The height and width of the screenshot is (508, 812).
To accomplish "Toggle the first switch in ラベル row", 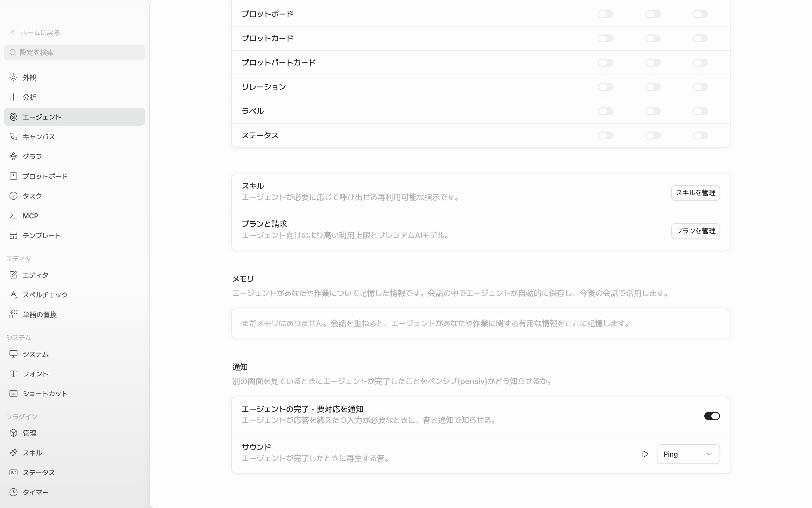I will click(606, 111).
